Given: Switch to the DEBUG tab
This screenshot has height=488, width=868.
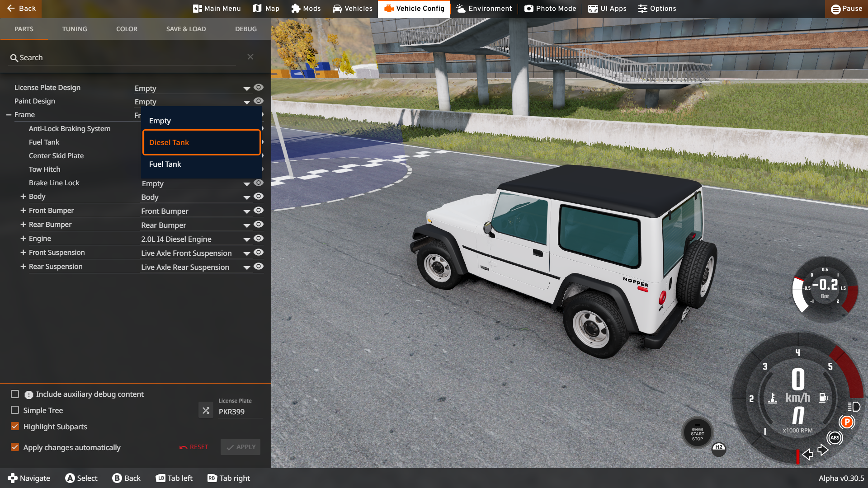Looking at the screenshot, I should [246, 29].
